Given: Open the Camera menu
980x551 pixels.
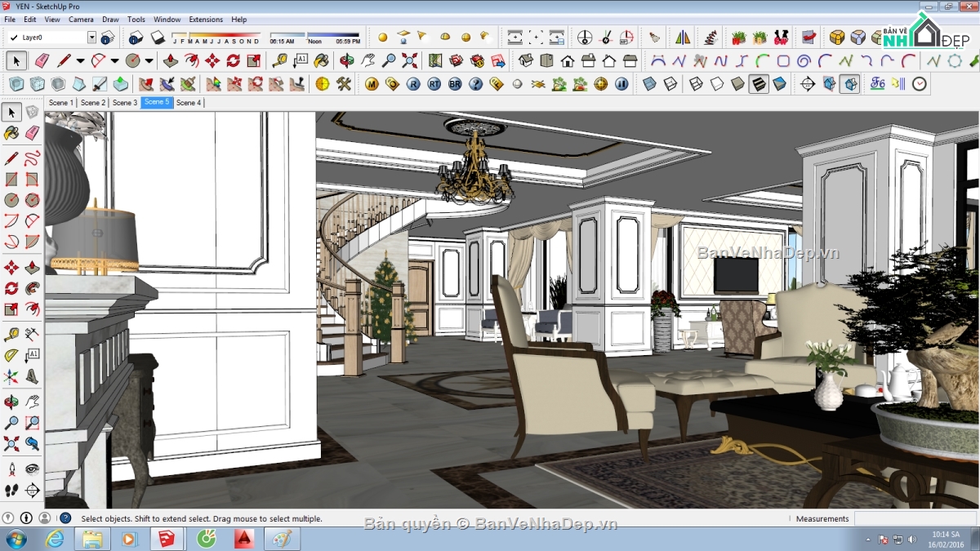Looking at the screenshot, I should pos(82,19).
